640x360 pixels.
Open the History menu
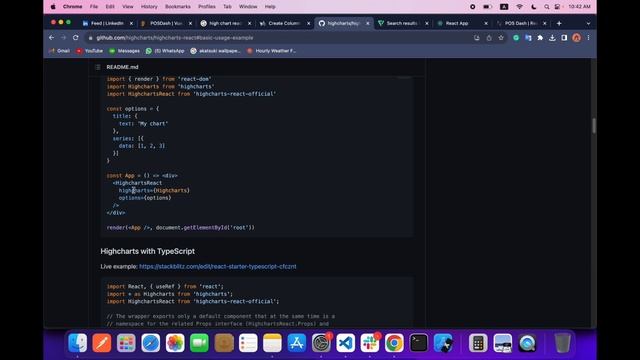[x=149, y=7]
